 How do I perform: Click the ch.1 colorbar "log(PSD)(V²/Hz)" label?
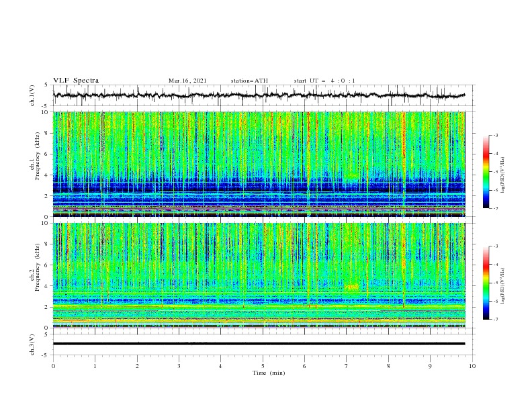502,175
